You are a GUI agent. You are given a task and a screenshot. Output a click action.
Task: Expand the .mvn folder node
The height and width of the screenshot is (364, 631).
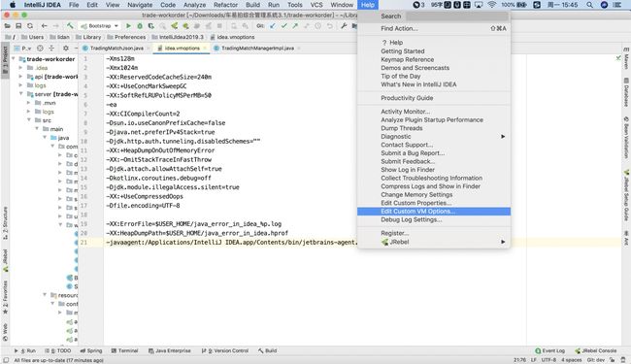[x=29, y=103]
